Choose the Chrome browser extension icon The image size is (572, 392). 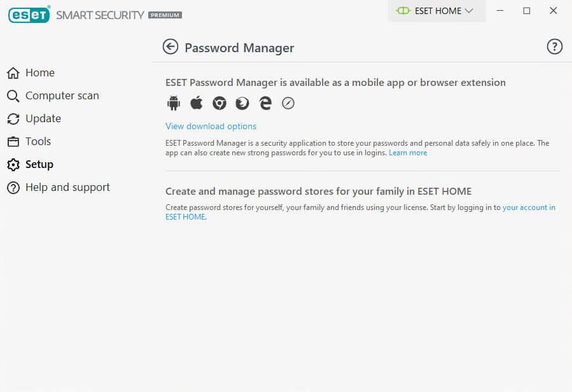tap(220, 103)
